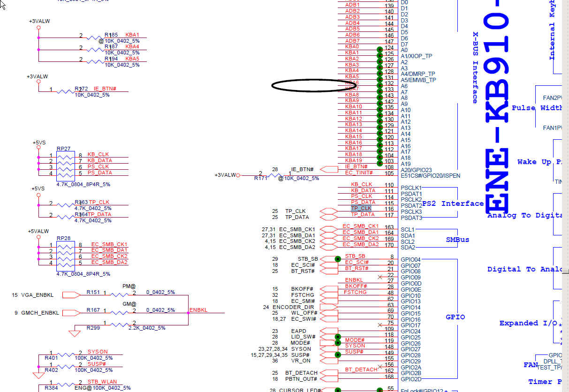Screen dimensions: 569x392
Task: Click the GPIO04 pin name
Action: click(411, 260)
